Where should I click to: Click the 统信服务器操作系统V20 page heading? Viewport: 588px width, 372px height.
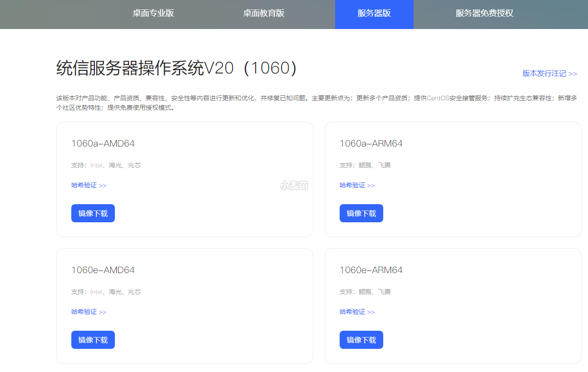click(x=177, y=68)
